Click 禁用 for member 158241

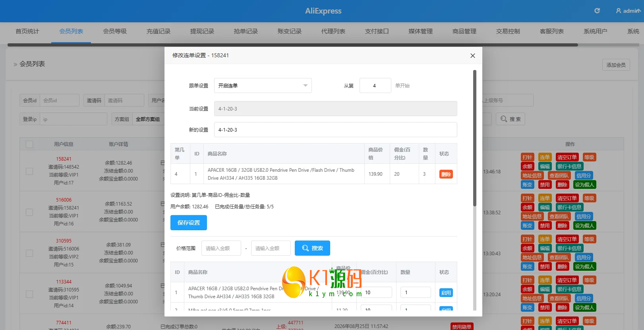pyautogui.click(x=545, y=185)
